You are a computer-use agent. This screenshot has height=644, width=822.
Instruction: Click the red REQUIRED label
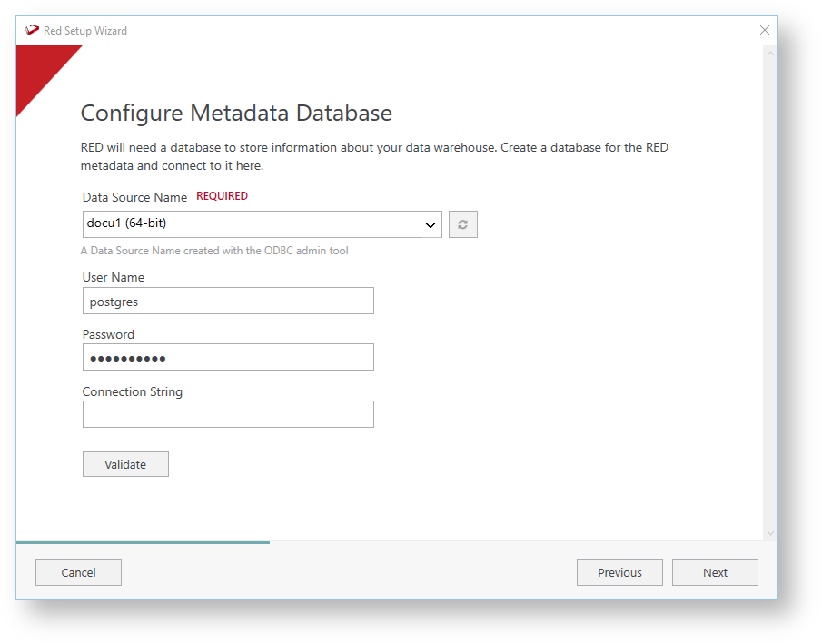click(x=222, y=196)
